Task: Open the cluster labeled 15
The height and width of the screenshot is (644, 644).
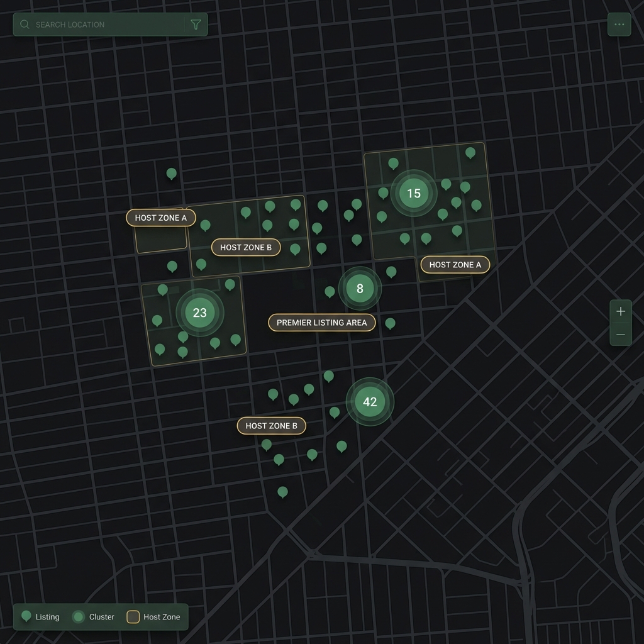Action: coord(413,194)
